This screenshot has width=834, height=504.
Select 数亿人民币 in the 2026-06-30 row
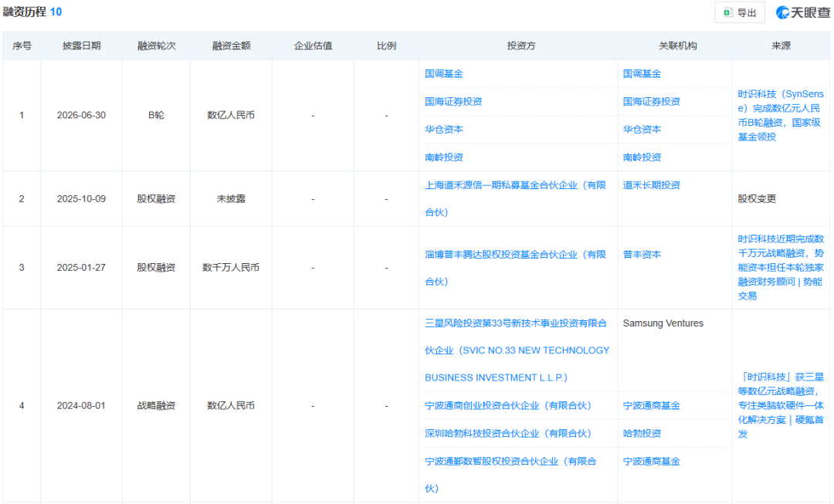click(232, 115)
